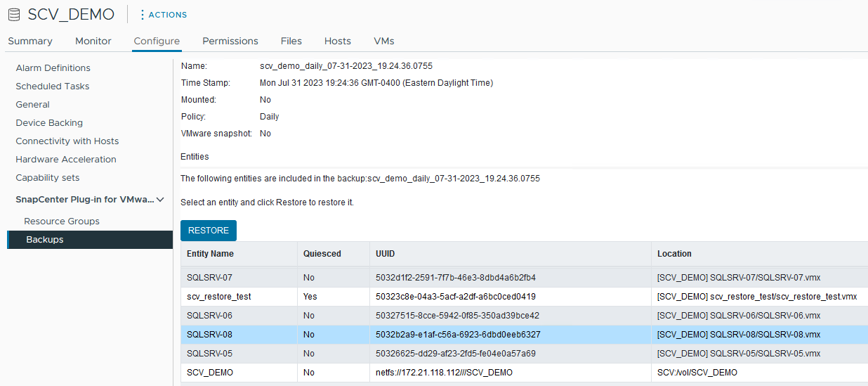Open Resource Groups under SnapCenter

[62, 221]
